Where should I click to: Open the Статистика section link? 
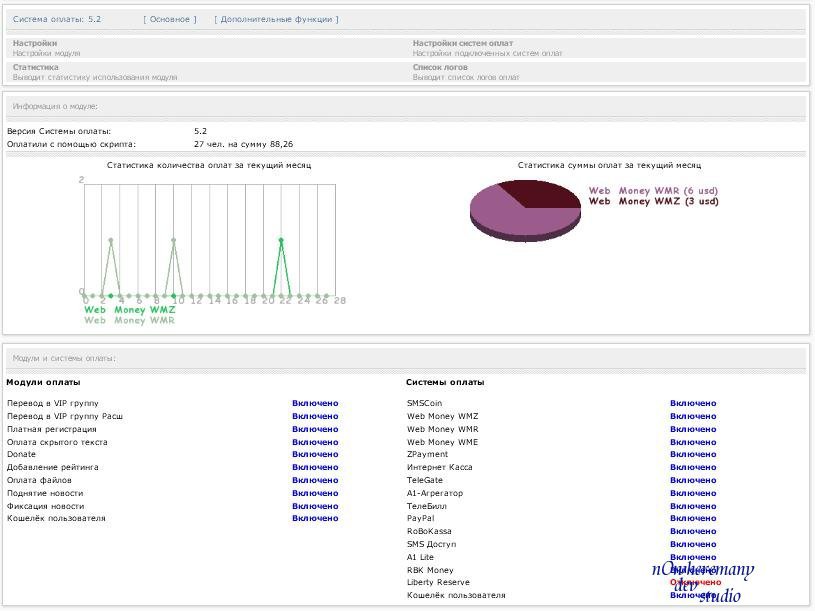click(x=35, y=67)
